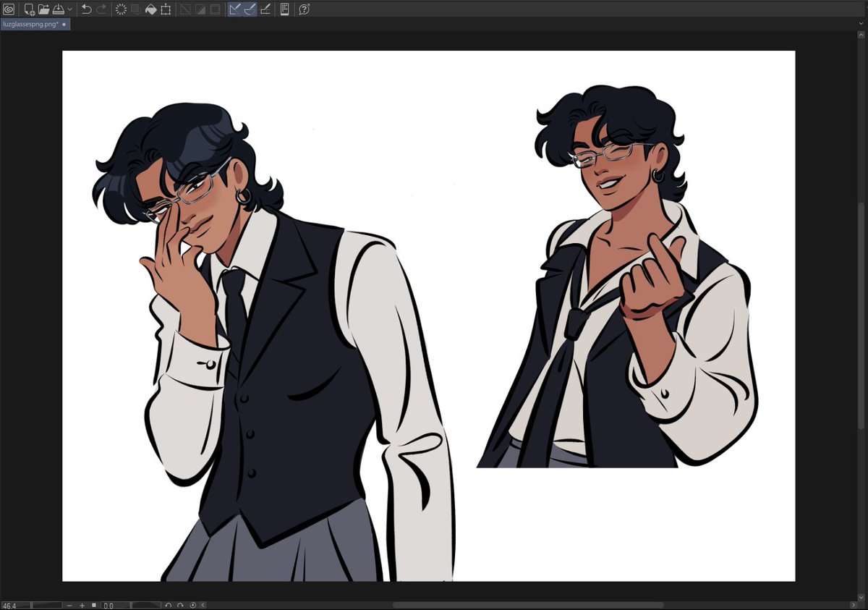Open smartphone/tablet companion mode icon
This screenshot has height=610, width=868.
pyautogui.click(x=285, y=9)
